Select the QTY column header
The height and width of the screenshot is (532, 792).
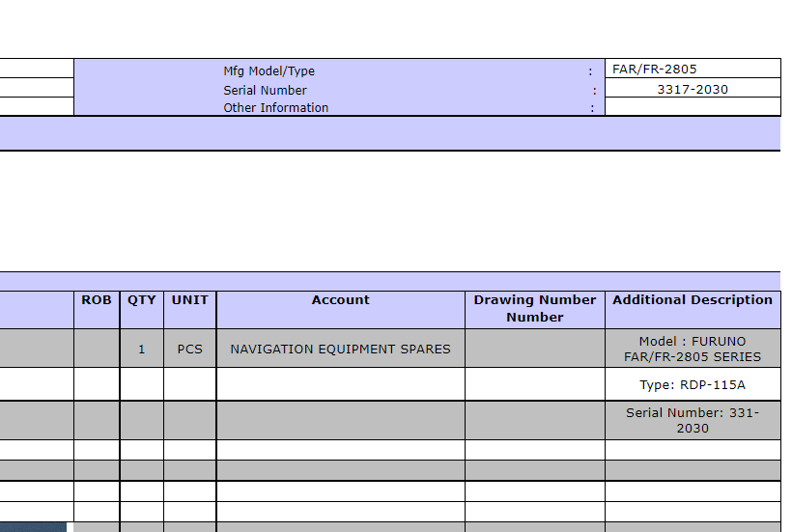click(x=142, y=300)
